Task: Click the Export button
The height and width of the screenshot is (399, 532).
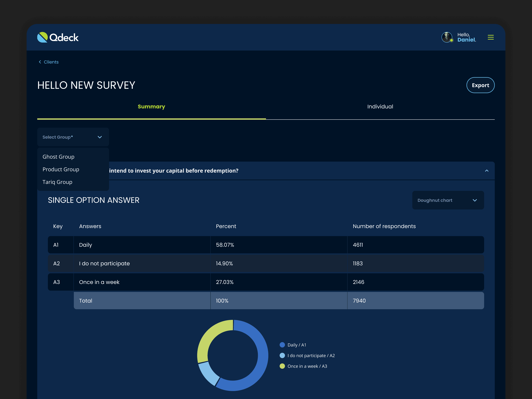Action: [480, 85]
